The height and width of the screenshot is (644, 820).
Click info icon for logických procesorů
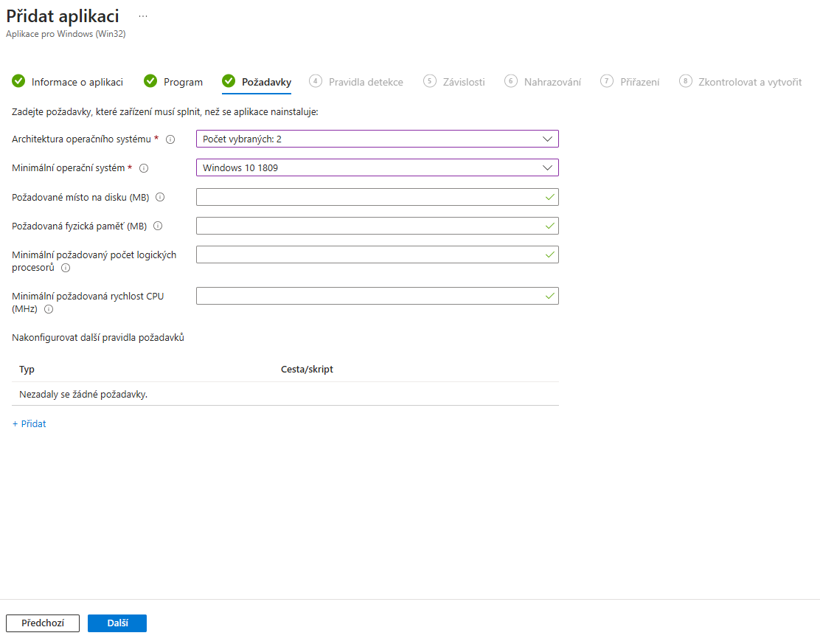[x=66, y=268]
